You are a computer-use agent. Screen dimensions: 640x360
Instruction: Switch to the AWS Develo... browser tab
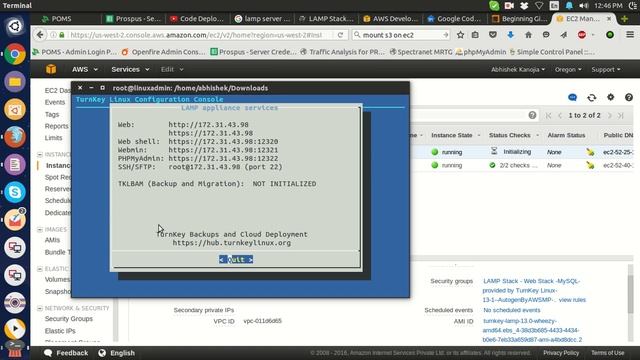point(391,19)
